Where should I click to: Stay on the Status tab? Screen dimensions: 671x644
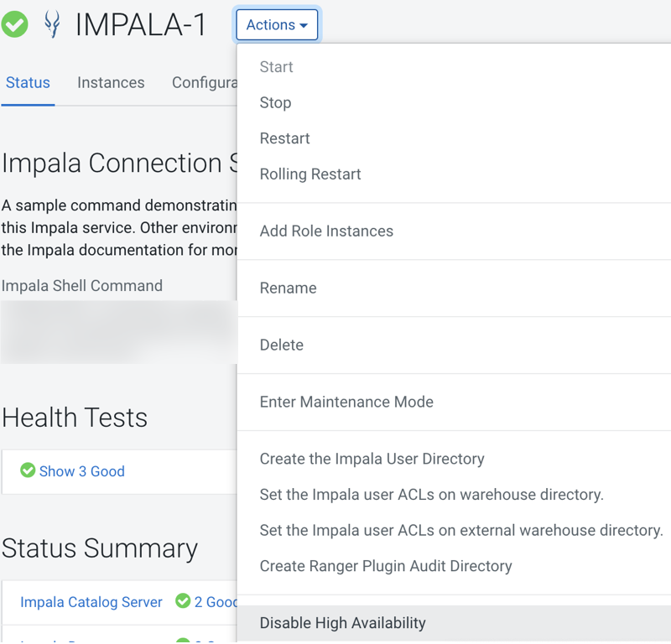[x=28, y=82]
